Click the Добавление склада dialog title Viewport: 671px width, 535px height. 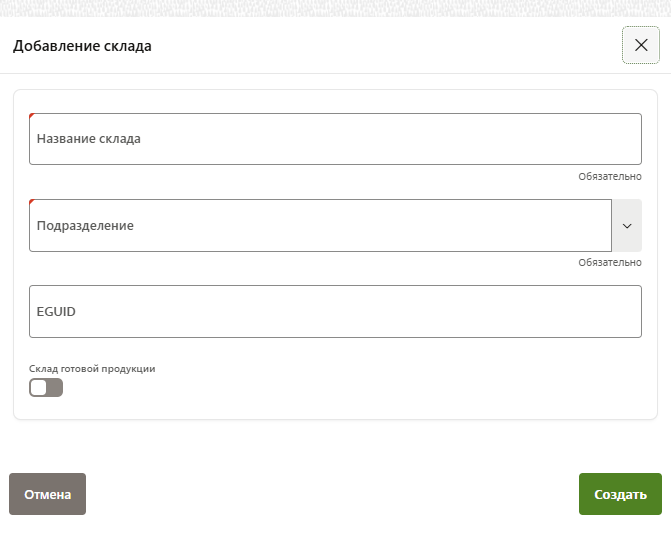tap(81, 46)
